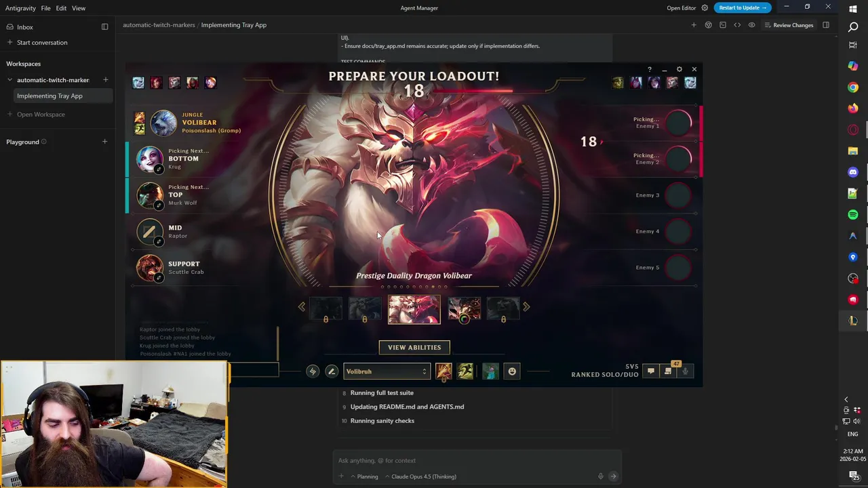The height and width of the screenshot is (488, 868).
Task: Click champ select chat input field
Action: click(x=254, y=371)
